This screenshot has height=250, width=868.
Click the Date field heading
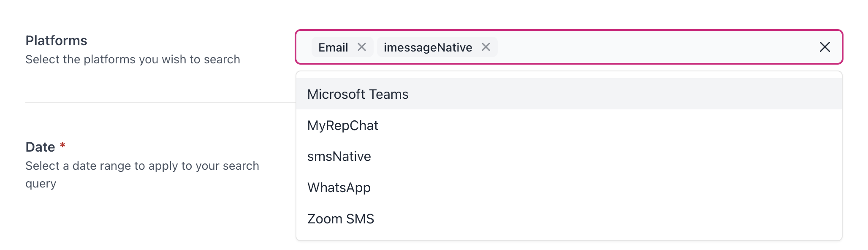pyautogui.click(x=40, y=147)
